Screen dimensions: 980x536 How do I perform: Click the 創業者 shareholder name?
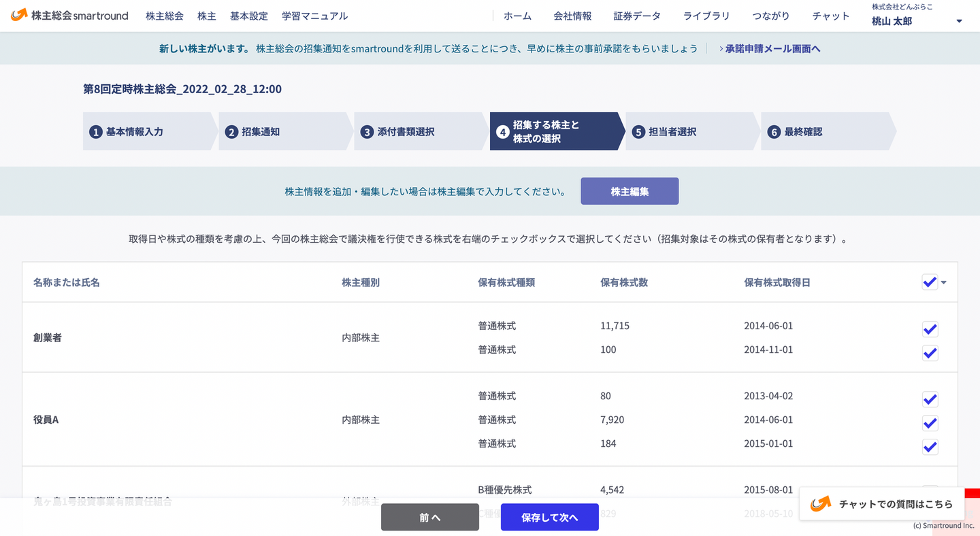click(48, 337)
